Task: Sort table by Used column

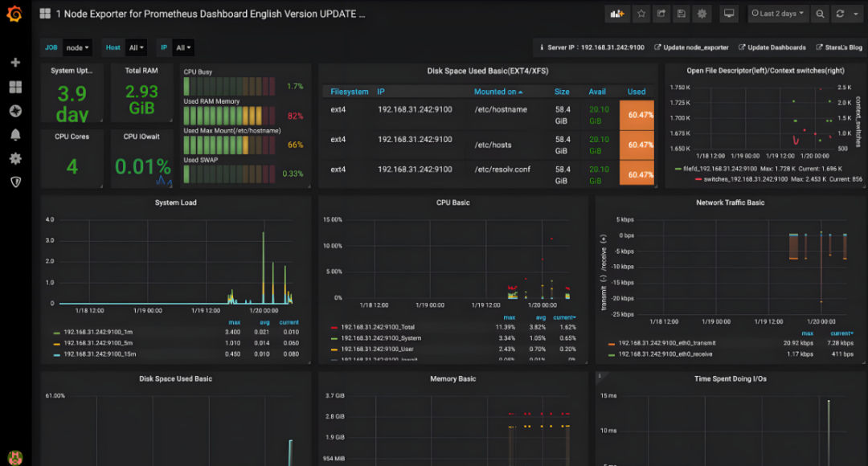Action: (636, 92)
